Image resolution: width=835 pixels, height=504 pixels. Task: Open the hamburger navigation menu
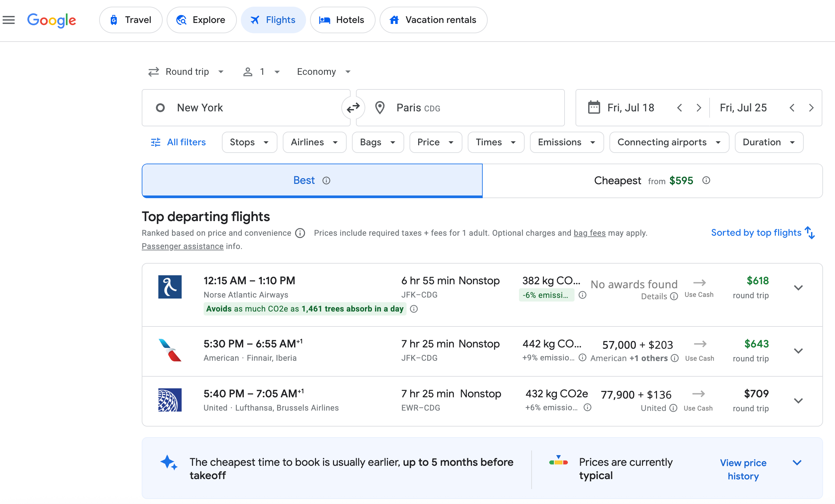pyautogui.click(x=8, y=20)
